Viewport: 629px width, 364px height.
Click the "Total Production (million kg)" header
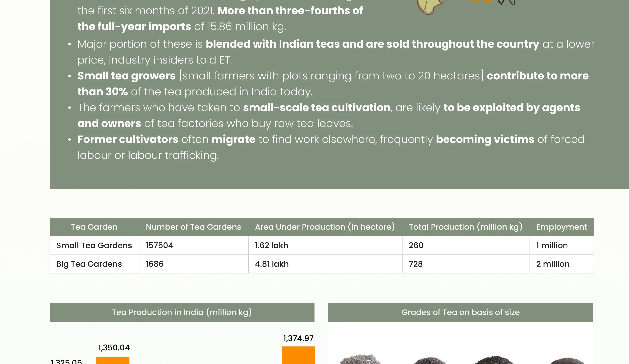[465, 227]
